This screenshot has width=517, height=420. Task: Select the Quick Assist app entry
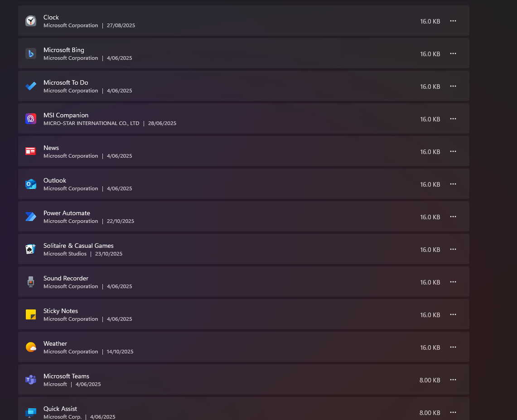(60, 409)
